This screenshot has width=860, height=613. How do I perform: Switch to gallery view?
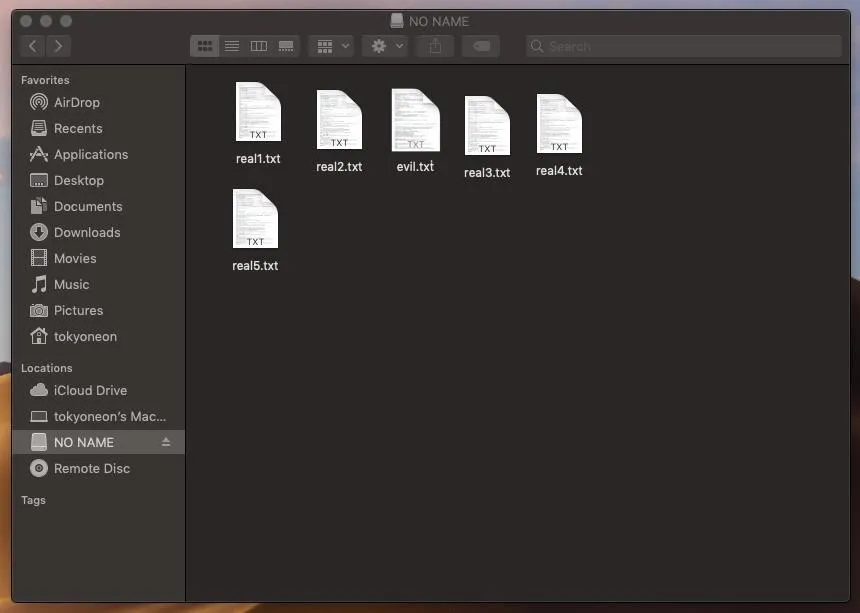[286, 46]
